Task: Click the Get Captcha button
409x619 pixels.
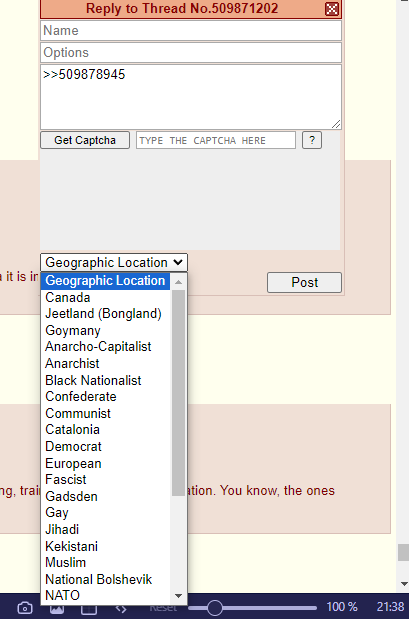Action: coord(85,140)
